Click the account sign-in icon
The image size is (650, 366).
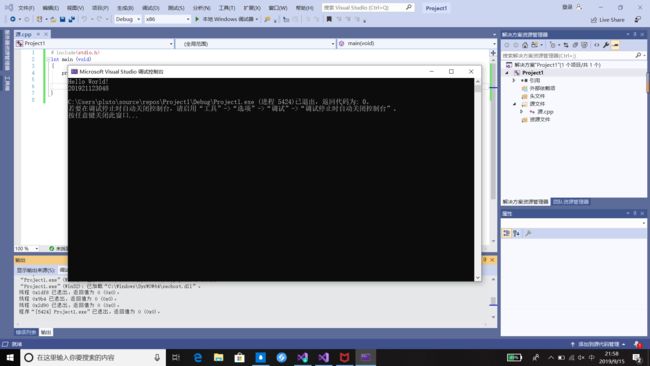click(580, 7)
